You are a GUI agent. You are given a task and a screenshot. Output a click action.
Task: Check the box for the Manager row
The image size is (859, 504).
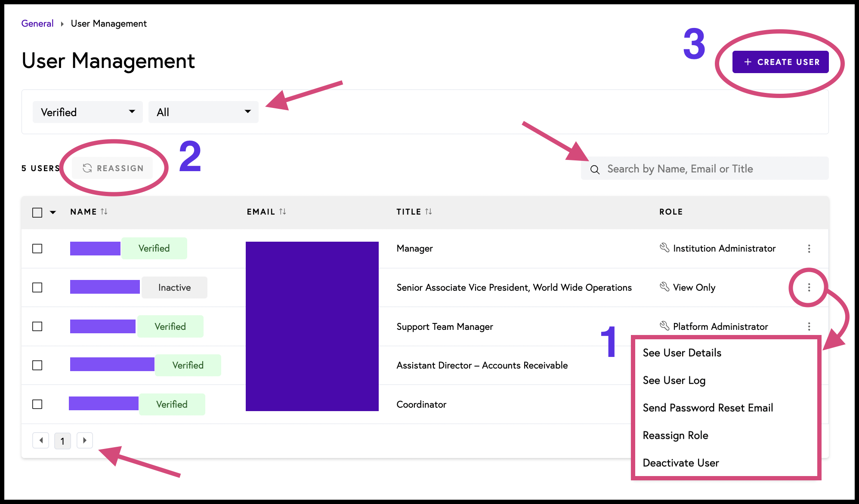click(x=37, y=249)
